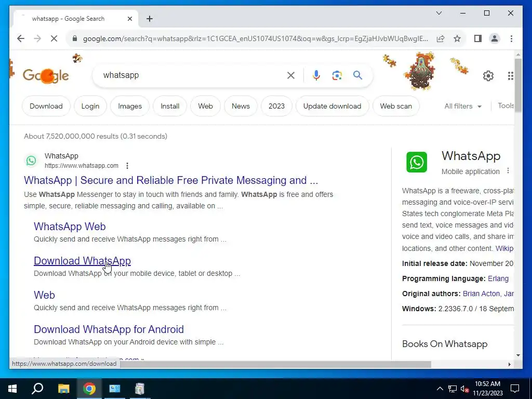
Task: Choose the Web scan chip
Action: [x=396, y=106]
